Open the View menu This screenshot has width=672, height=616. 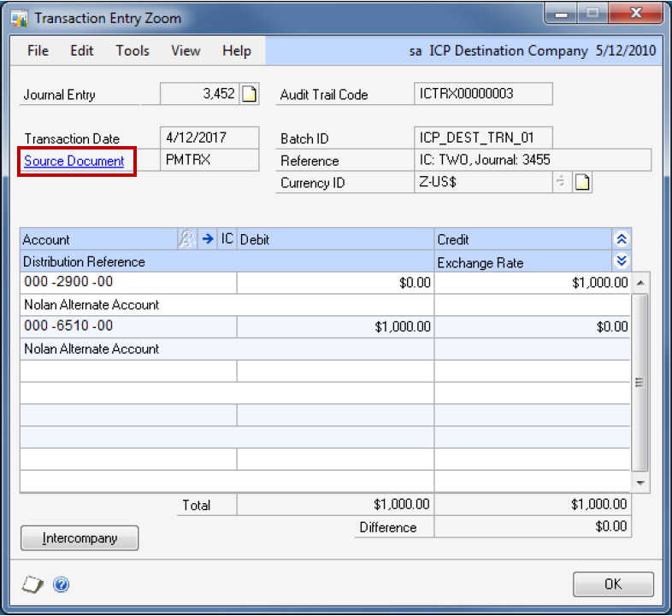[x=186, y=51]
